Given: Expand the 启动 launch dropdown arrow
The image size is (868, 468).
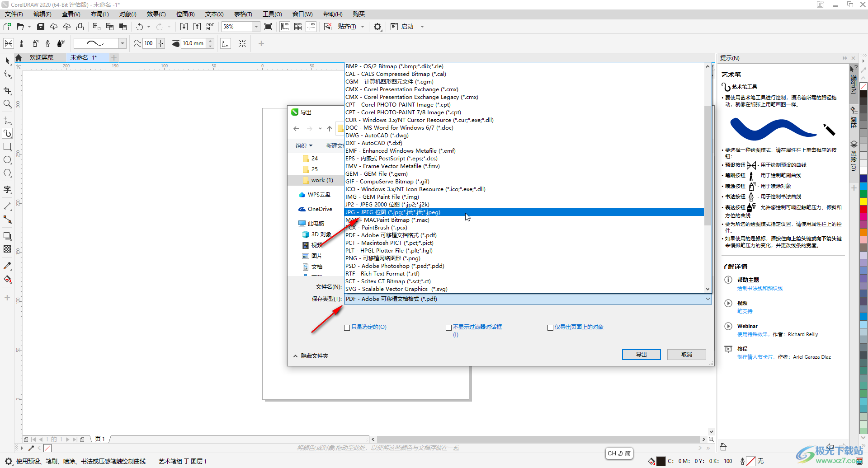Looking at the screenshot, I should coord(422,27).
